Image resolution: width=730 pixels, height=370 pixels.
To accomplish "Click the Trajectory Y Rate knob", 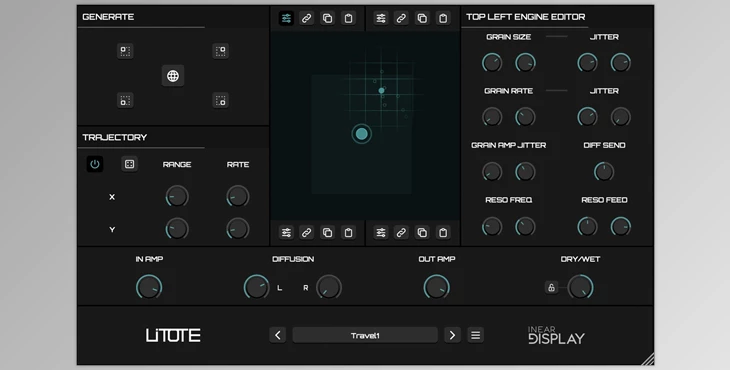I will point(238,229).
